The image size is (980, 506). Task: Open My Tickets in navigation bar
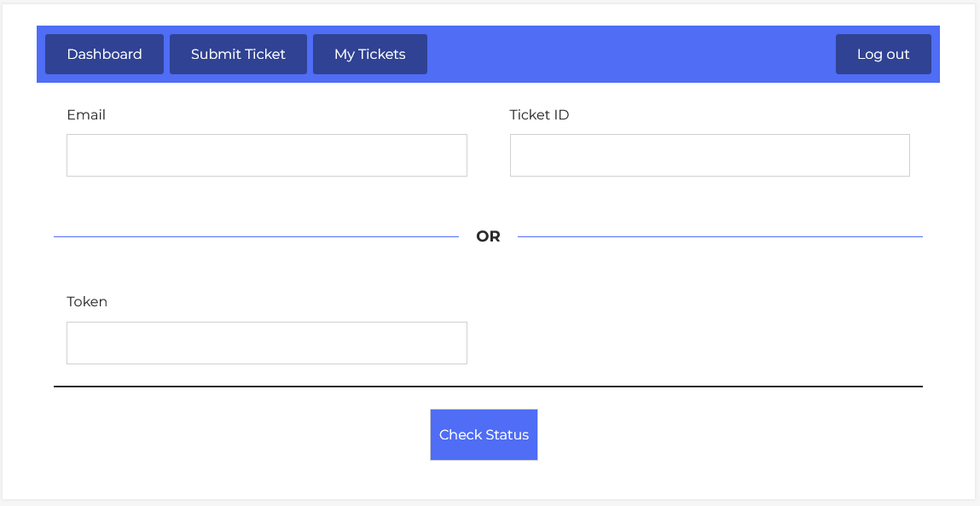tap(369, 55)
